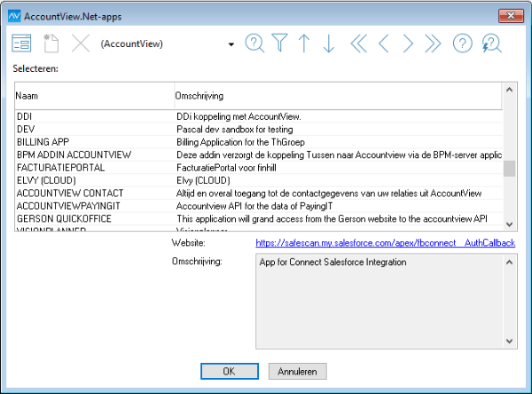Click the New document icon
The height and width of the screenshot is (394, 532).
point(51,43)
